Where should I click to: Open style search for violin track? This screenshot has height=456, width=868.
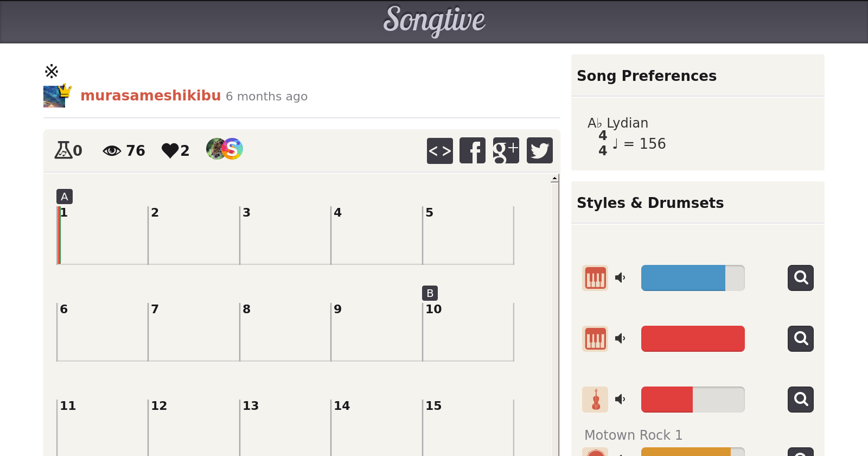(800, 400)
